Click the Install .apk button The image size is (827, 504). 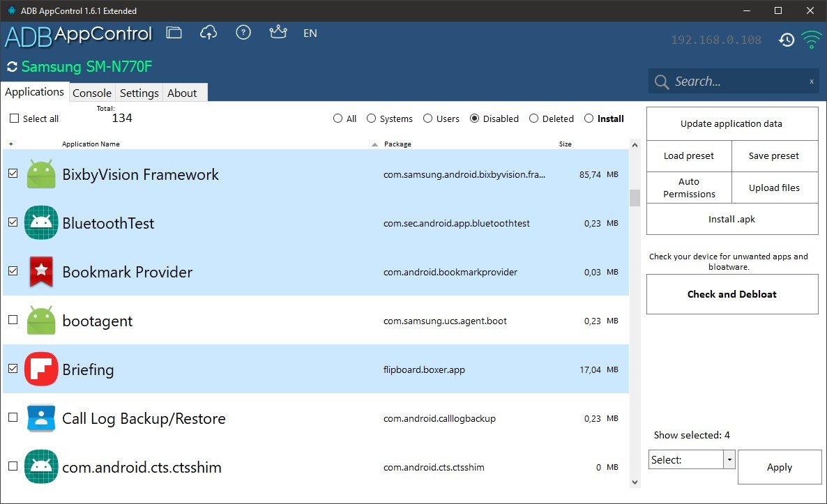[732, 219]
